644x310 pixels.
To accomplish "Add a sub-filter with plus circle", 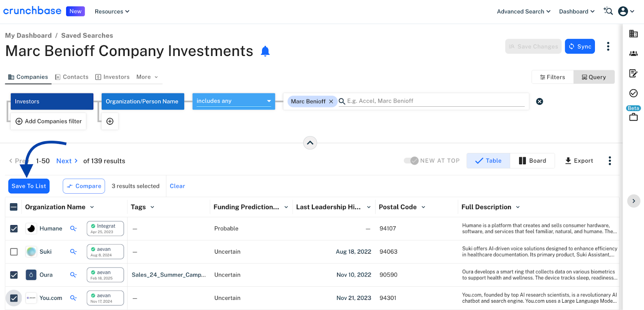I will coord(110,121).
